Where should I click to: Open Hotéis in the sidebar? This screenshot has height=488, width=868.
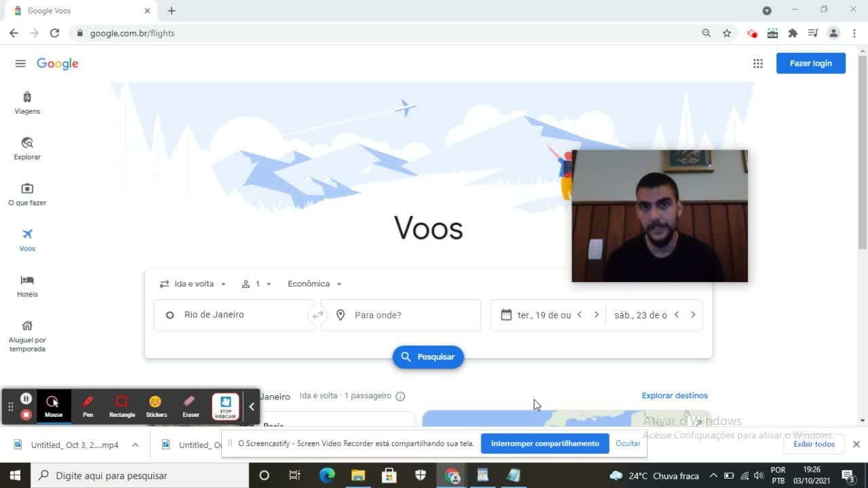click(x=27, y=286)
